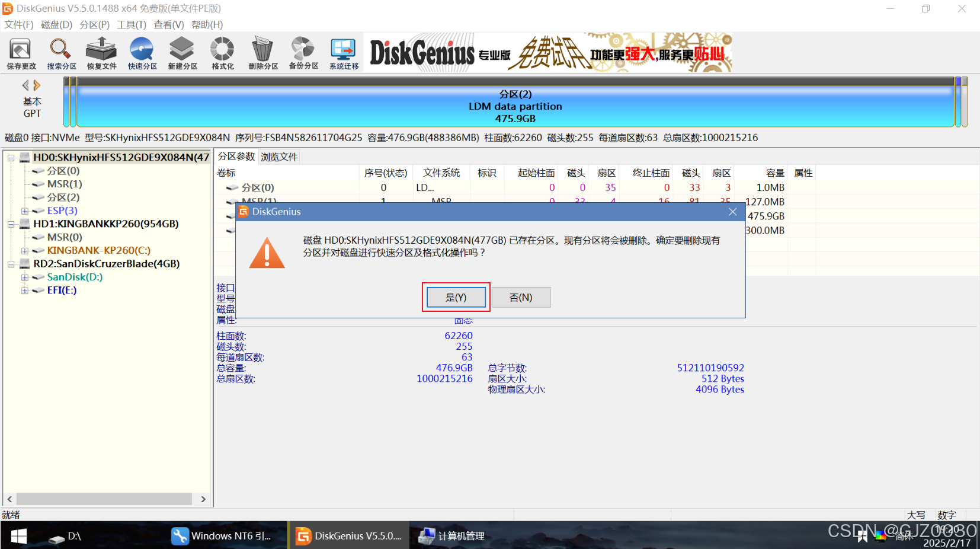Expand the EFI(E:) tree node
Image resolution: width=980 pixels, height=549 pixels.
pyautogui.click(x=24, y=291)
